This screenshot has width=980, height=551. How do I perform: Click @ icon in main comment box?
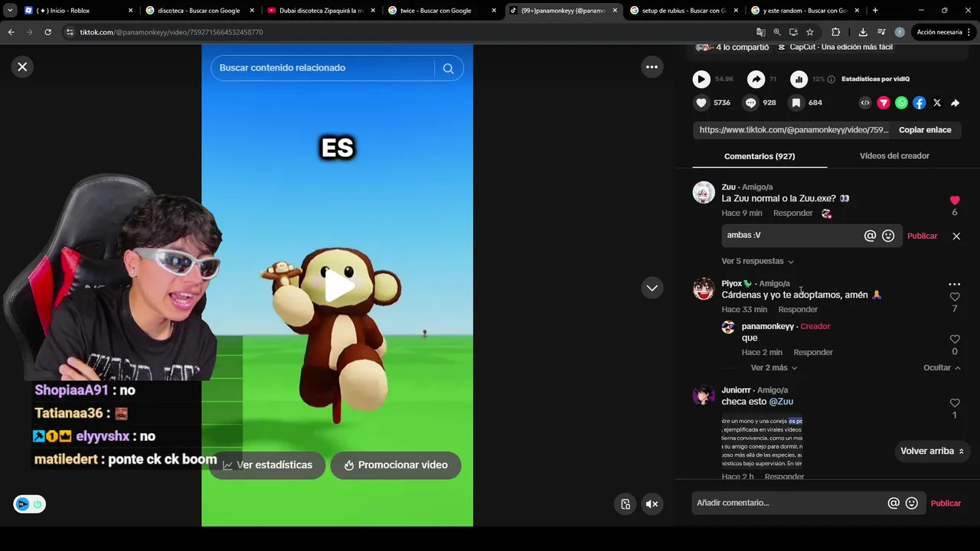pyautogui.click(x=893, y=504)
